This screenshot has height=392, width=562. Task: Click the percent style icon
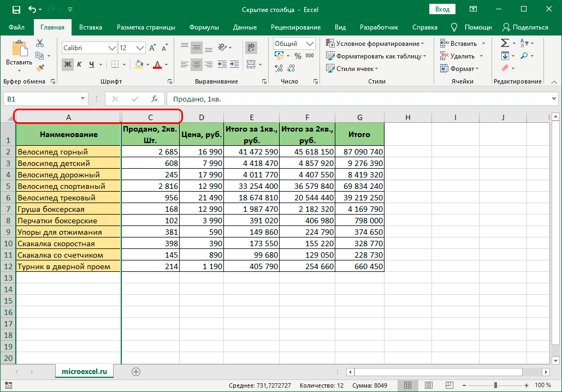click(298, 56)
